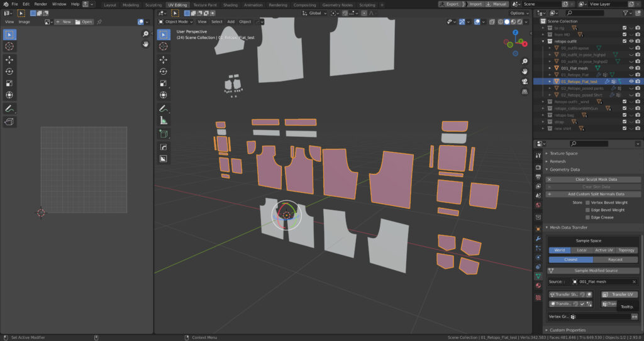The height and width of the screenshot is (341, 644).
Task: Open the Object Mode dropdown
Action: tap(175, 21)
